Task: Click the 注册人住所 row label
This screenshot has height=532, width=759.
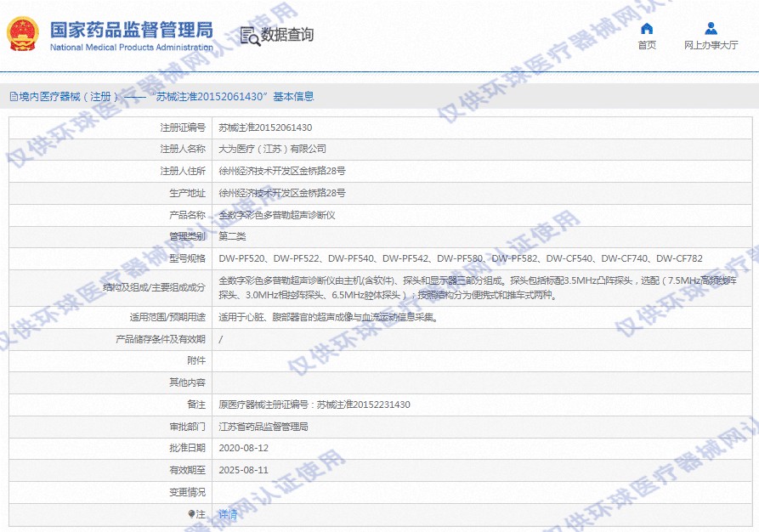Action: tap(183, 171)
